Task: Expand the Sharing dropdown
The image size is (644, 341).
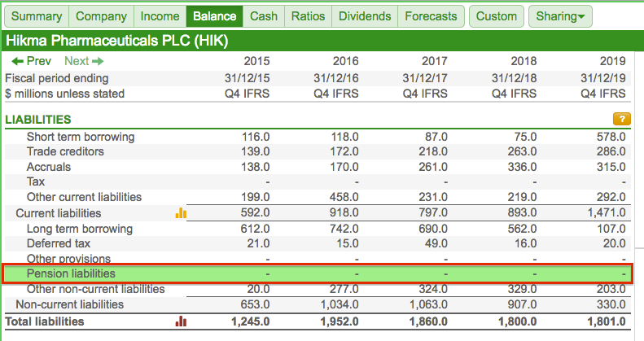Action: pyautogui.click(x=560, y=16)
